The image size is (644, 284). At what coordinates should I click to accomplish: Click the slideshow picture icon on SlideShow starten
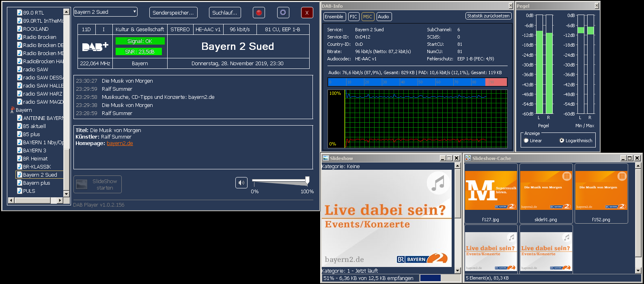click(x=82, y=184)
